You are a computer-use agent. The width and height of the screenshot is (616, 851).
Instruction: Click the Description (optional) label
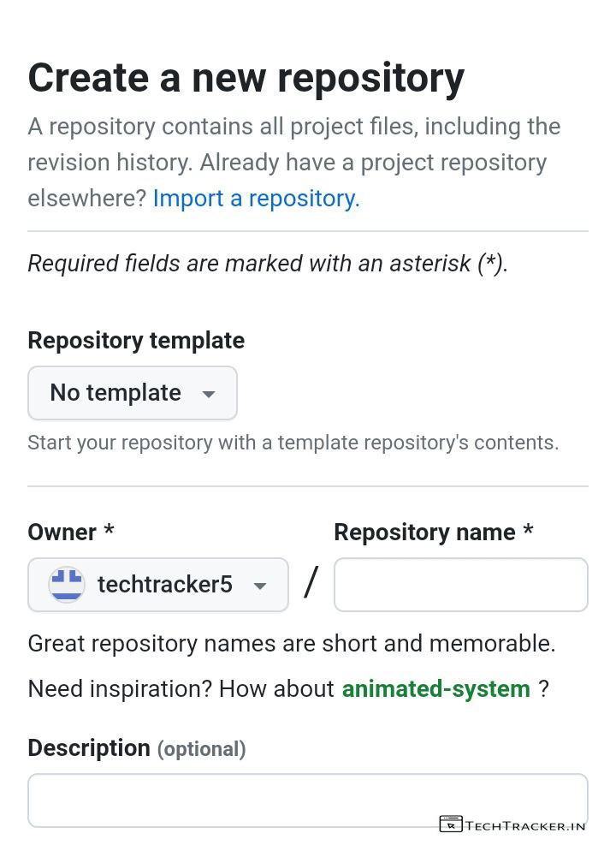[x=136, y=748]
